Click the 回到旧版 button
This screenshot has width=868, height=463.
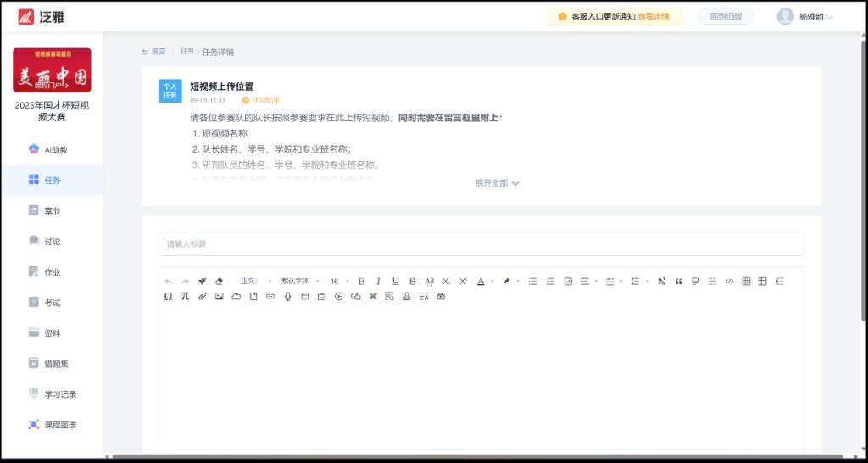tap(726, 17)
